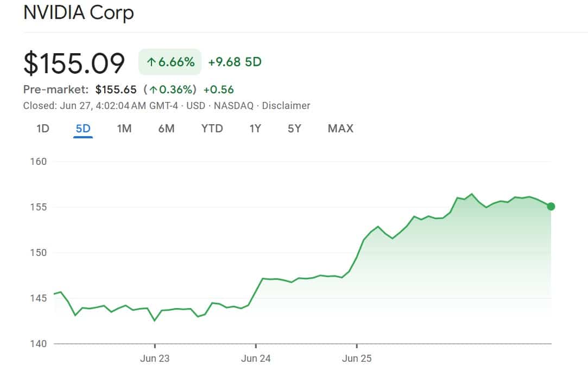Image resolution: width=588 pixels, height=371 pixels.
Task: Click the +9.68 5D change text
Action: pos(235,62)
